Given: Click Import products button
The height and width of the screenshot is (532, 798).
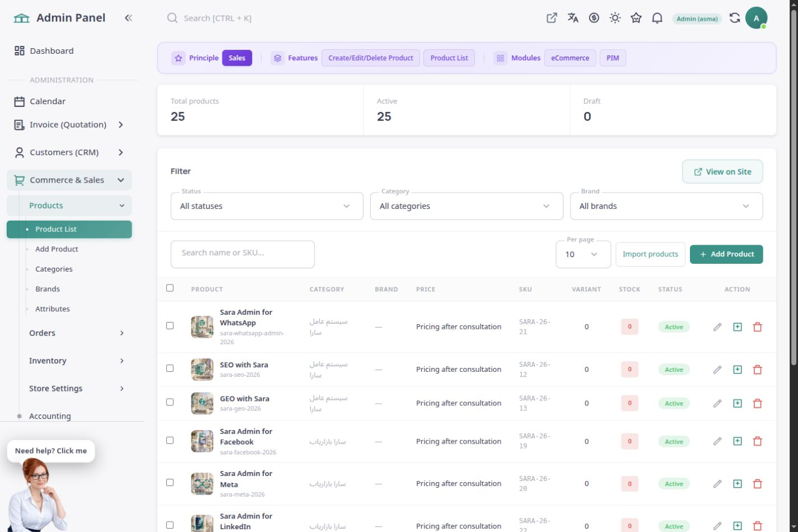Looking at the screenshot, I should [x=650, y=254].
